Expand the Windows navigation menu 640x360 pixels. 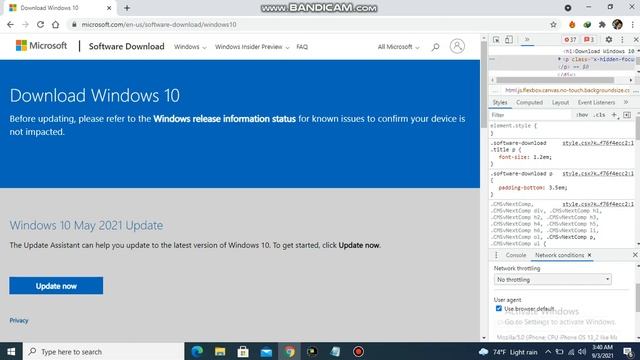(190, 47)
